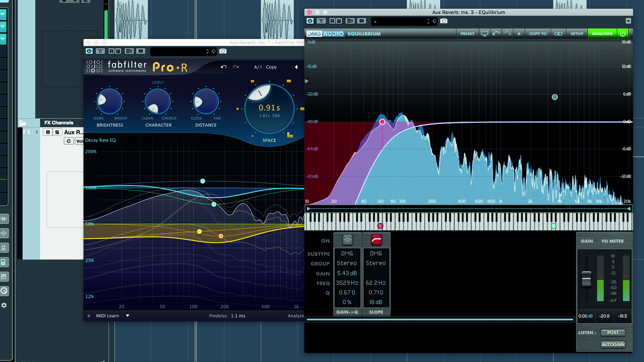
Task: Solo the Aux Reverb FX channel
Action: point(57,132)
